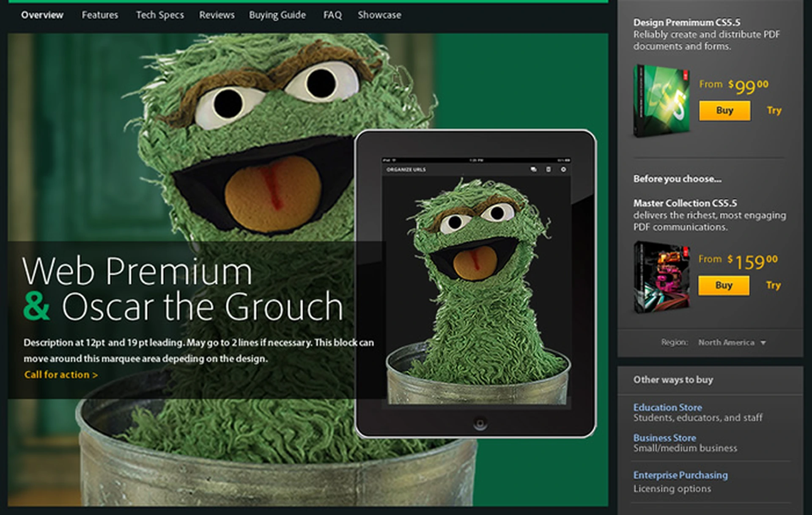Click the 'Call for action >' link
The image size is (812, 515).
(x=61, y=375)
